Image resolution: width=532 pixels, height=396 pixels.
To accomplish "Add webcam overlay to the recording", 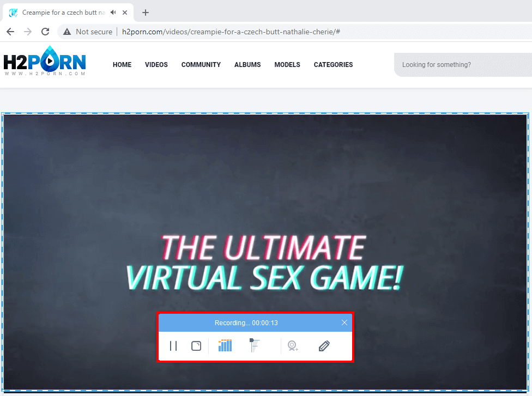I will pyautogui.click(x=293, y=346).
